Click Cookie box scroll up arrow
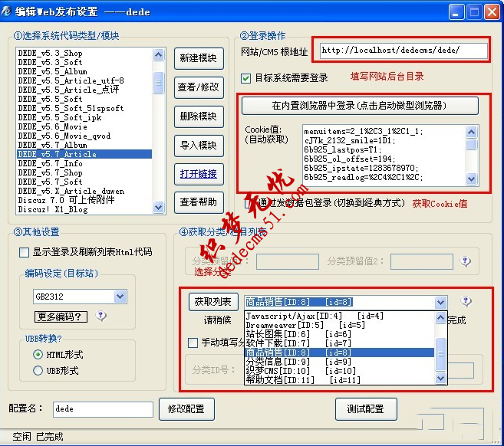The image size is (504, 446). point(471,132)
